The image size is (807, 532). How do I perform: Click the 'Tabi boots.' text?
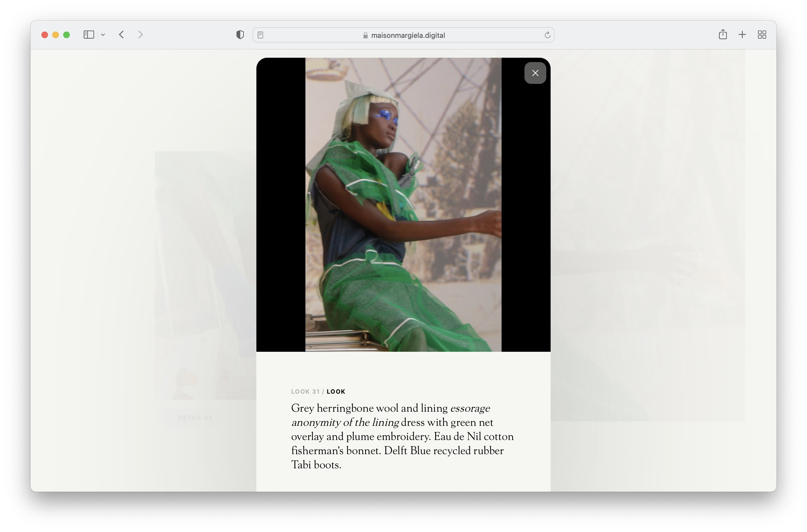(x=316, y=465)
